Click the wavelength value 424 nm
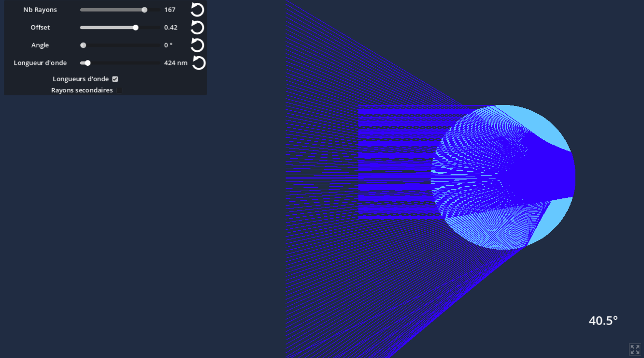The width and height of the screenshot is (644, 358). pyautogui.click(x=176, y=63)
